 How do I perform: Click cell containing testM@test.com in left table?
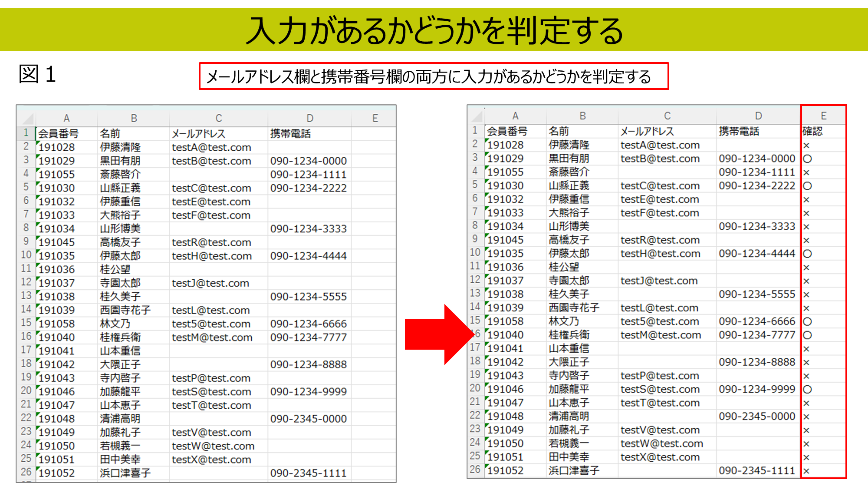(x=212, y=337)
